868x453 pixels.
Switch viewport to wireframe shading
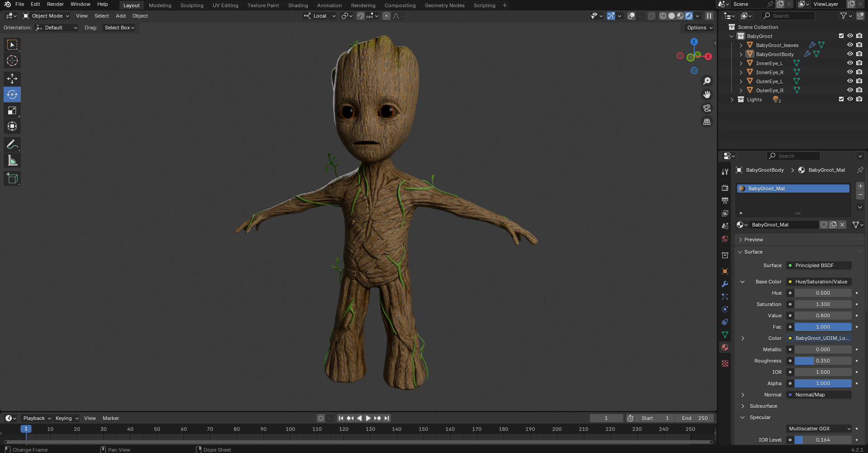pos(663,16)
